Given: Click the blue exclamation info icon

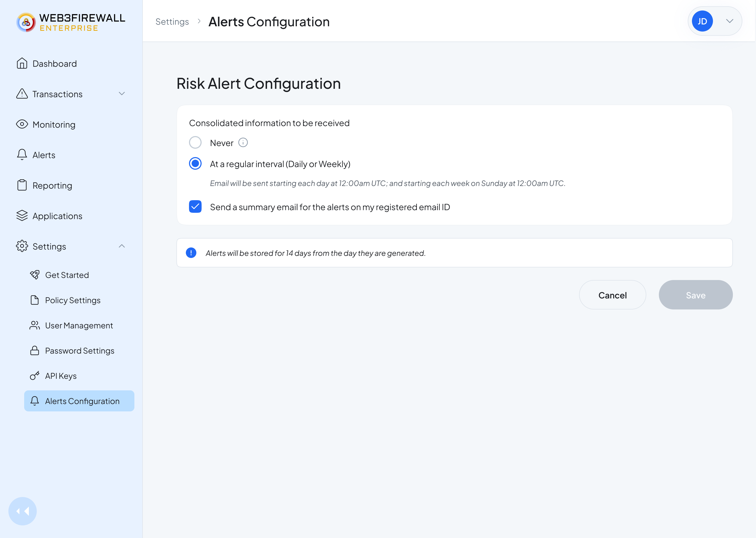Looking at the screenshot, I should point(191,253).
